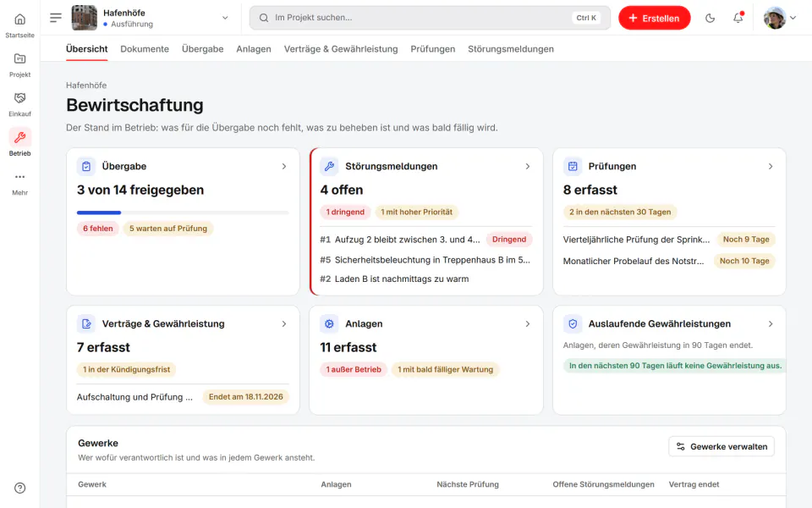Screen dimensions: 812x508
Task: Expand the Hafenhöfe project switcher
Action: pos(225,18)
